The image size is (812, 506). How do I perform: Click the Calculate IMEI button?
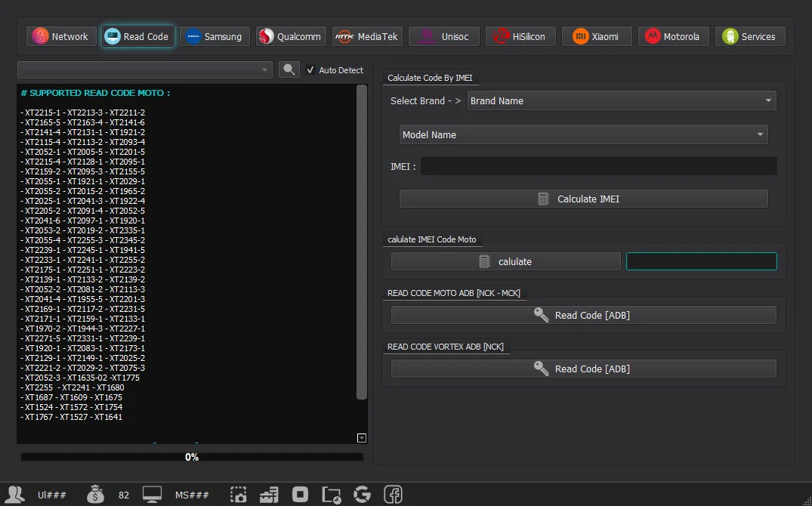point(584,199)
